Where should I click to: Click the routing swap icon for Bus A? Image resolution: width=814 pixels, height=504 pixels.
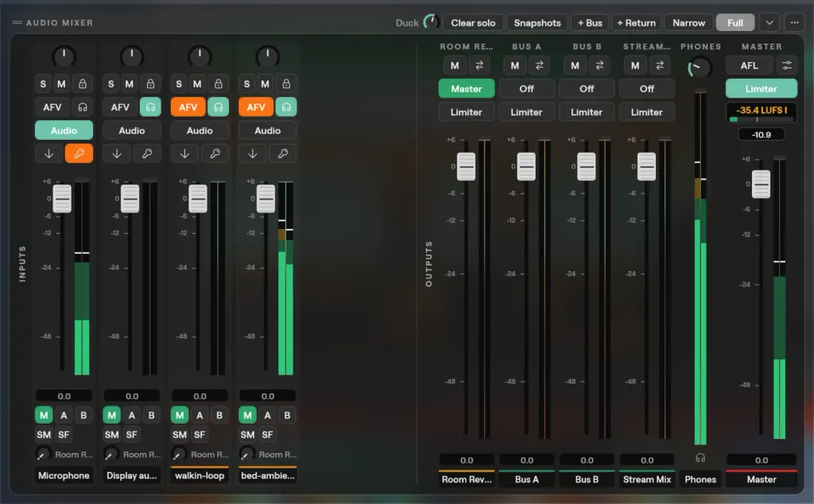[x=540, y=65]
